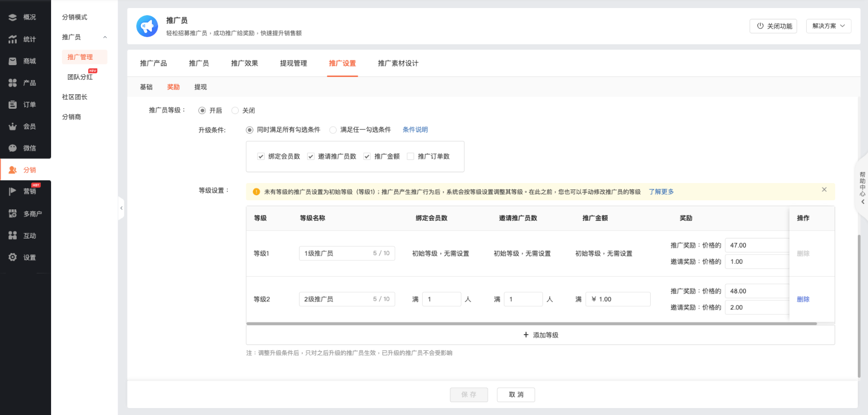Open 统计 statistics chart icon
The height and width of the screenshot is (415, 868).
(12, 39)
